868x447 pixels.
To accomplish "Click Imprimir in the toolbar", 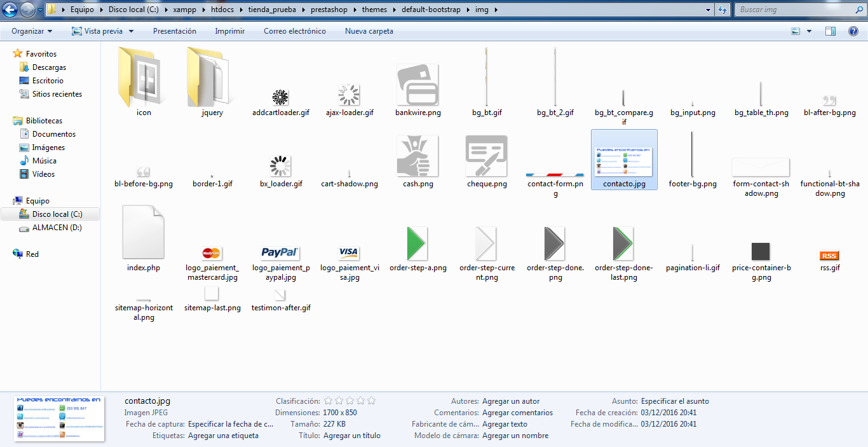I will [x=230, y=31].
